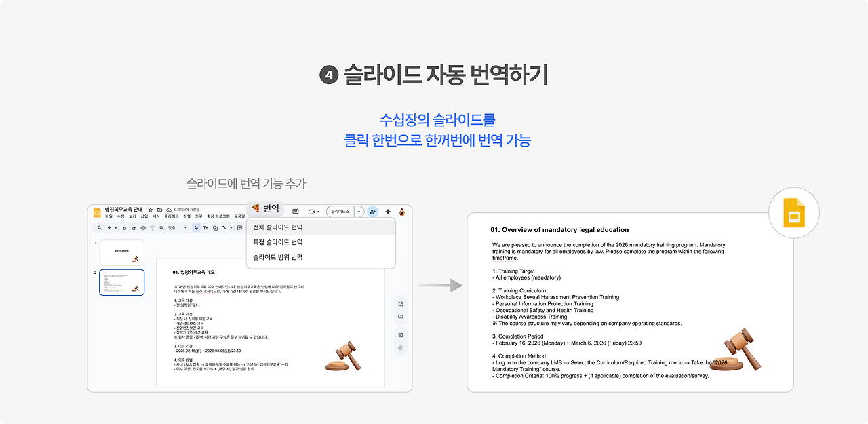
Task: Open the 맞춤 zoom fit dropdown
Action: click(177, 228)
